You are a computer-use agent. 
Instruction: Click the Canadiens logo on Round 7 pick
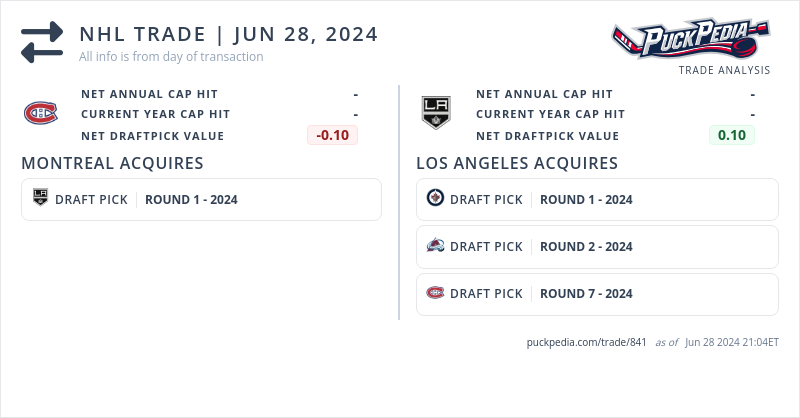pyautogui.click(x=435, y=293)
